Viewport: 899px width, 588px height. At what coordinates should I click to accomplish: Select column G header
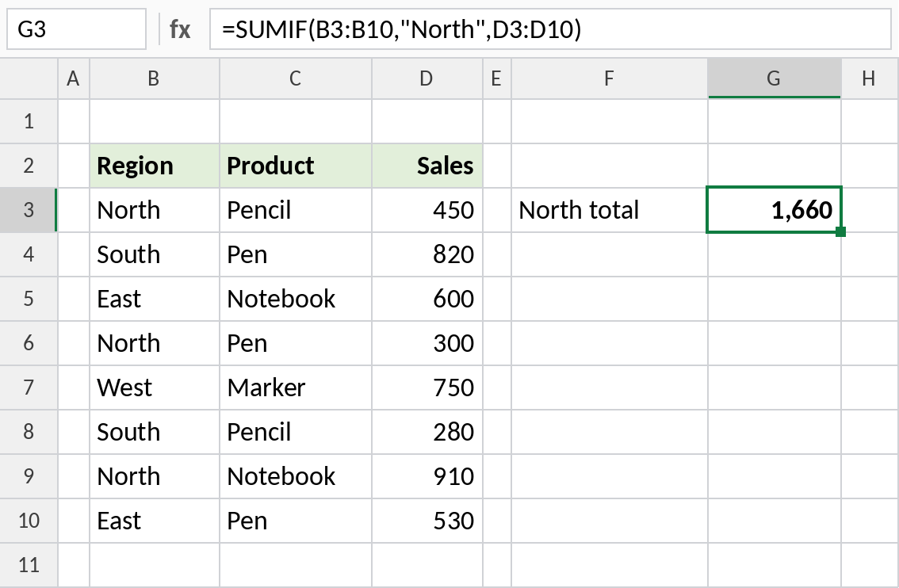pyautogui.click(x=774, y=78)
